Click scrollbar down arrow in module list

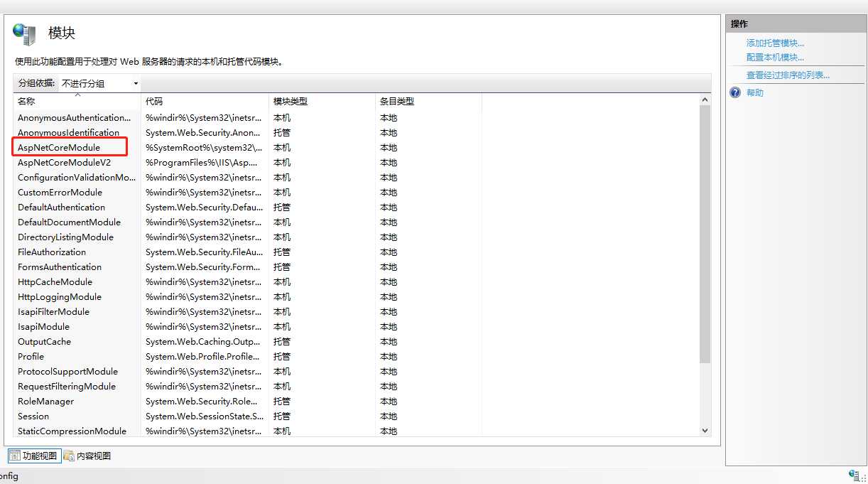click(x=705, y=430)
